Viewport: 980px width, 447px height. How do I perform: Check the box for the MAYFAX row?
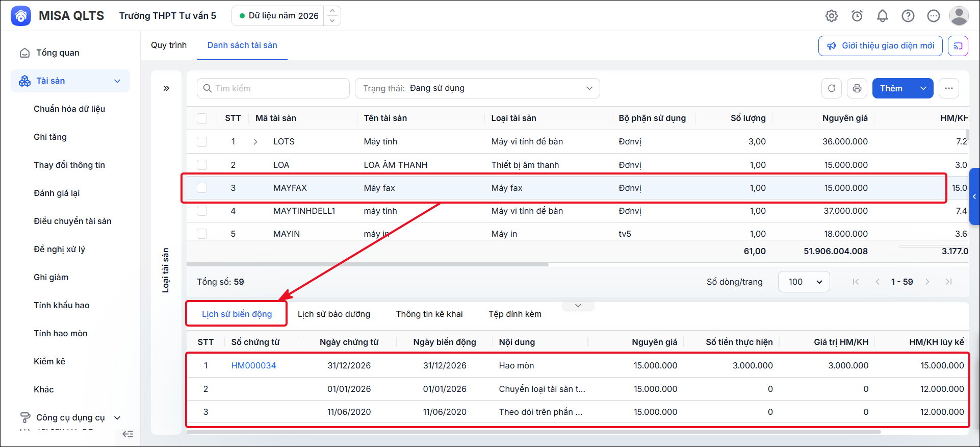click(x=202, y=188)
